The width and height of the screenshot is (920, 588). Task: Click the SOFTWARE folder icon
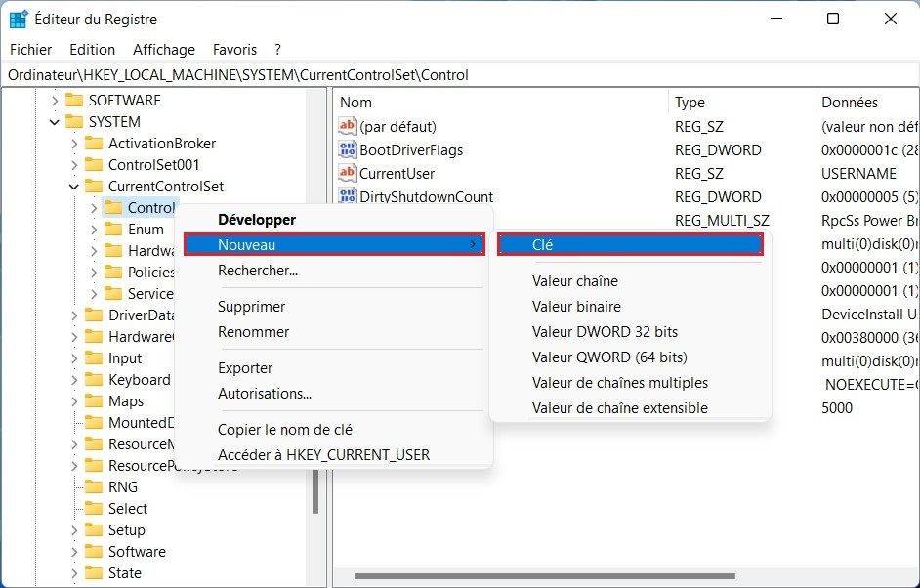point(75,100)
